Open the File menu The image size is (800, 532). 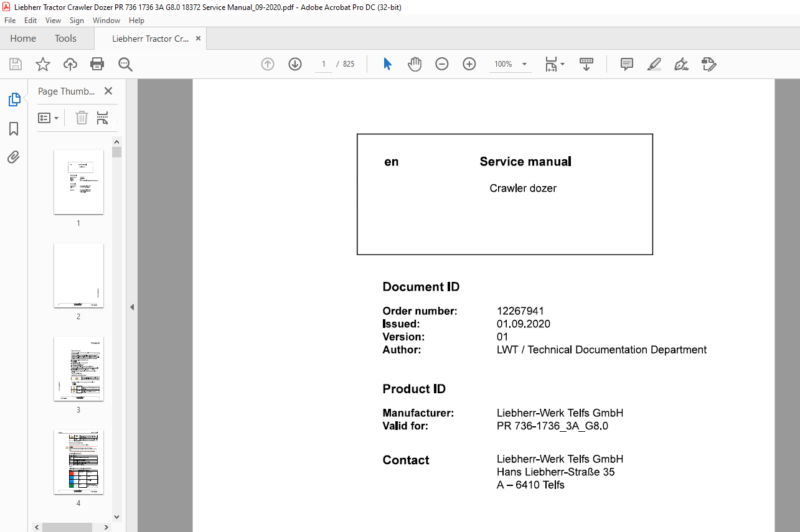coord(11,21)
